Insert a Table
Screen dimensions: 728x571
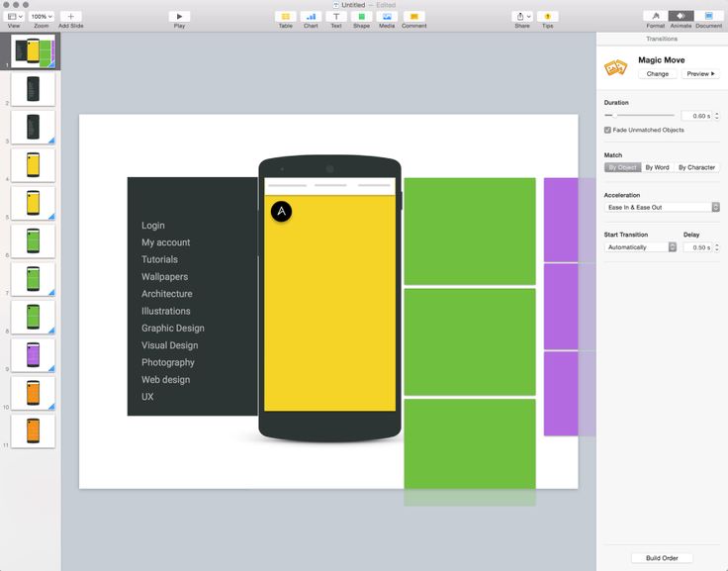286,16
